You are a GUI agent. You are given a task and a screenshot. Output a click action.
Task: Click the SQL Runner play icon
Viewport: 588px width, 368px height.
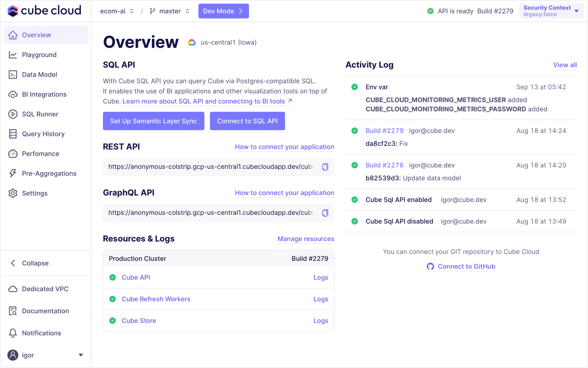[x=13, y=114]
